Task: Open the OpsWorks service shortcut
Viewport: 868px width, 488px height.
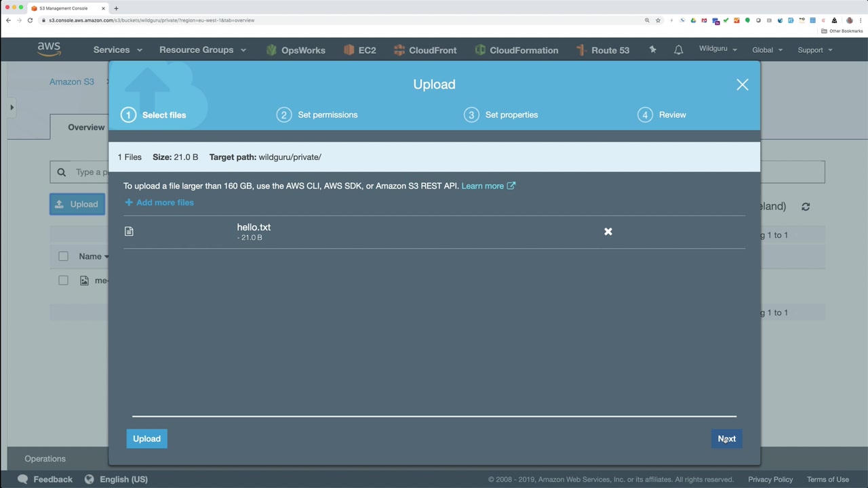Action: click(x=296, y=50)
